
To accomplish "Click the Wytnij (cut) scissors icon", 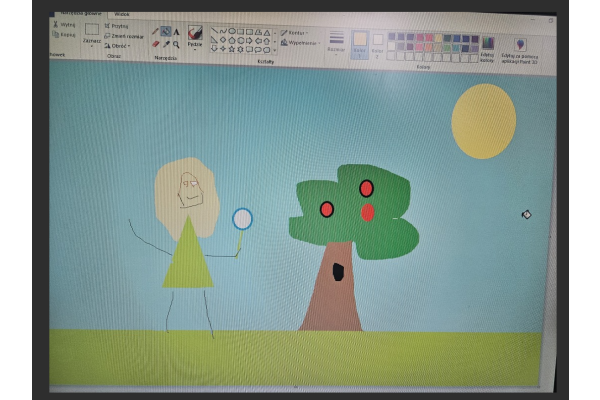I will 56,24.
